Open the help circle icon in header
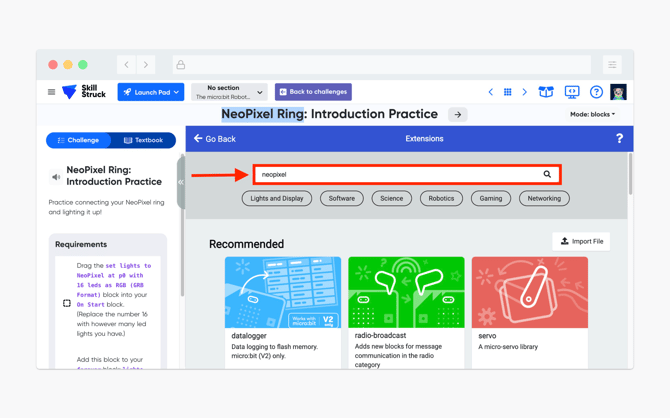670x418 pixels. (596, 92)
